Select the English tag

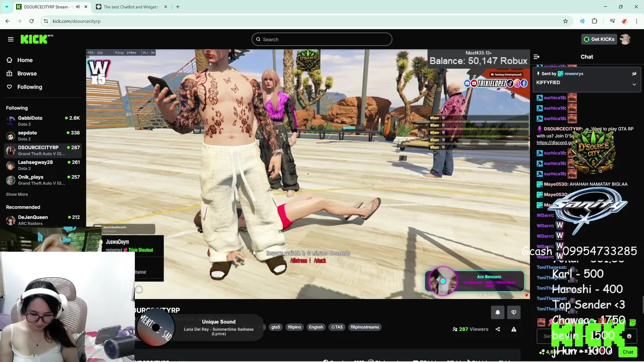point(316,327)
